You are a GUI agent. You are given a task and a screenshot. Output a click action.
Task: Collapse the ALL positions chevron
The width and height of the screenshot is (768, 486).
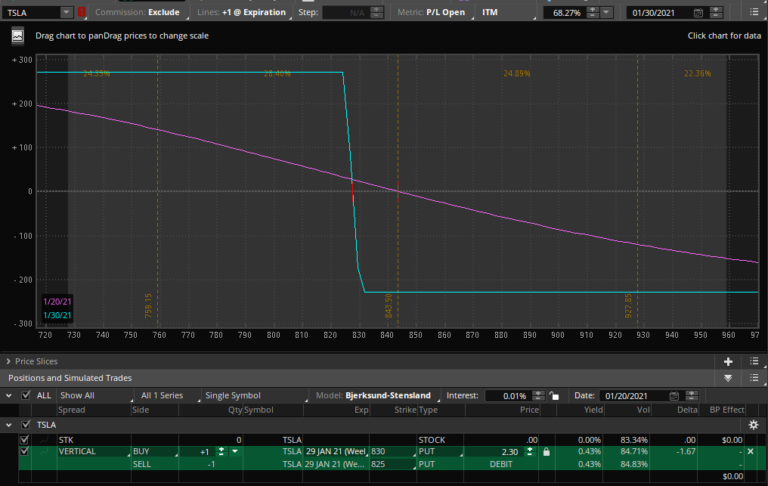click(x=9, y=395)
